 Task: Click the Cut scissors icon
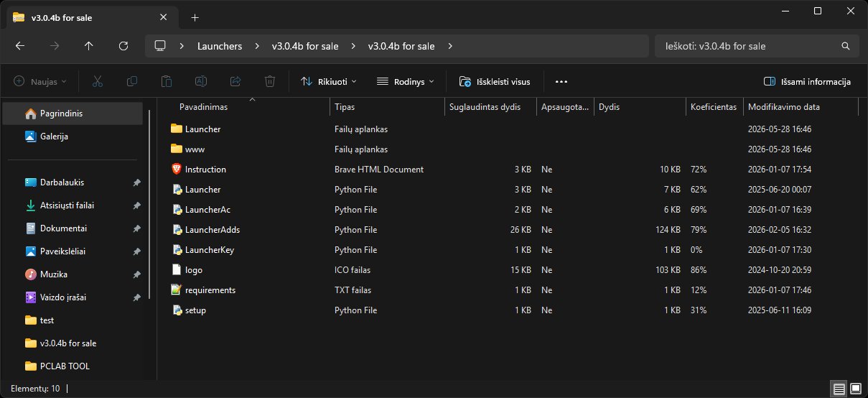coord(98,82)
